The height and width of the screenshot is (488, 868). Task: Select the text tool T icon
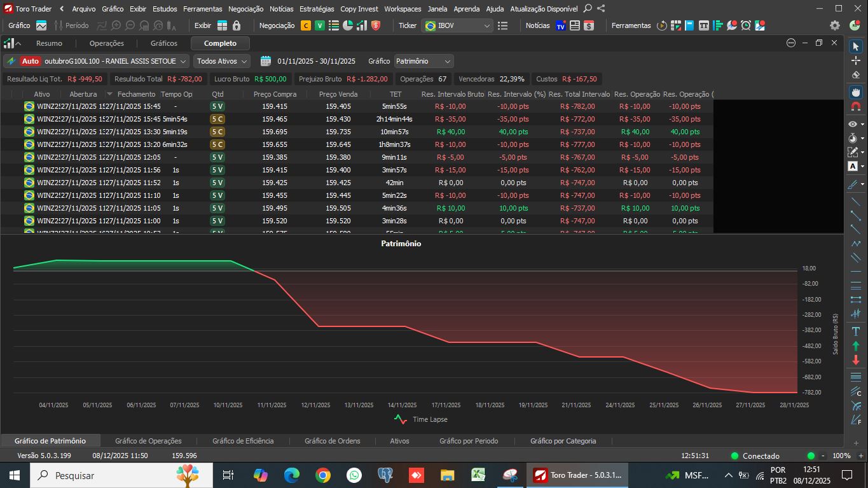pos(855,331)
